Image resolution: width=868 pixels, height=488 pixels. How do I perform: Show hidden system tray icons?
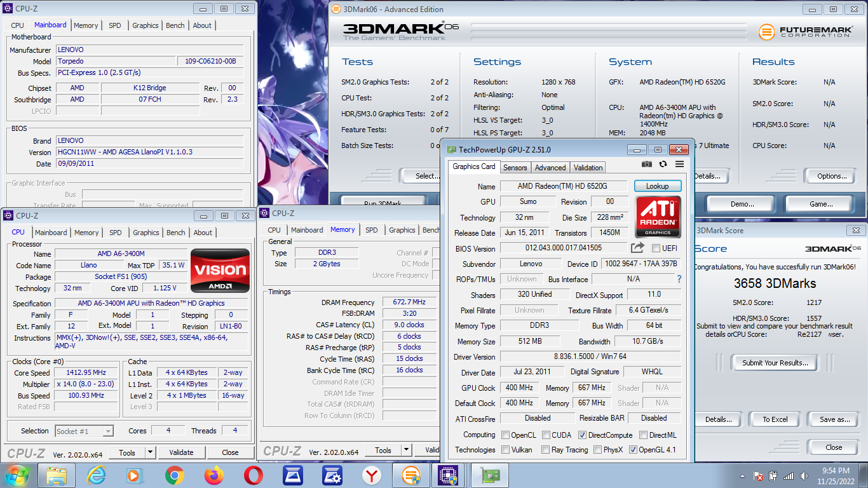[743, 476]
